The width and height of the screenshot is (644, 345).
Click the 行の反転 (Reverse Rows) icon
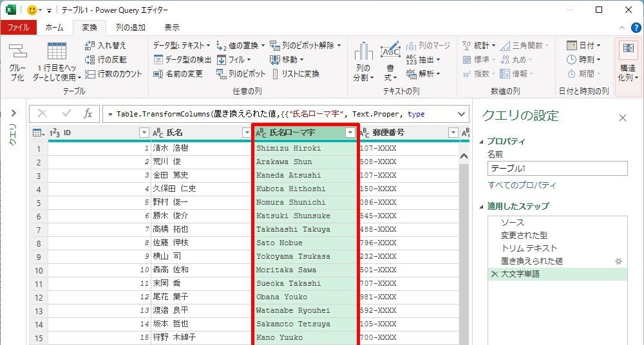[x=90, y=60]
